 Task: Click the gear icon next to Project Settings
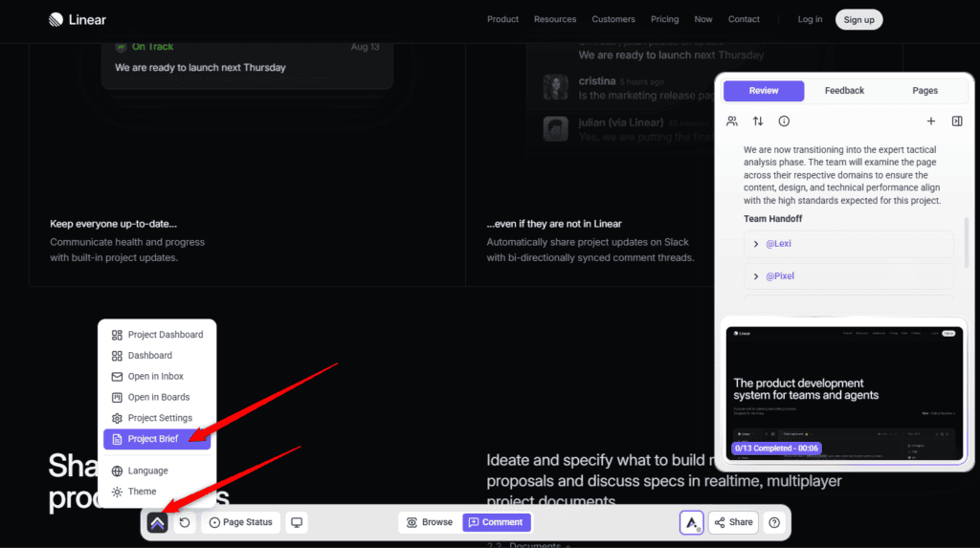tap(117, 418)
